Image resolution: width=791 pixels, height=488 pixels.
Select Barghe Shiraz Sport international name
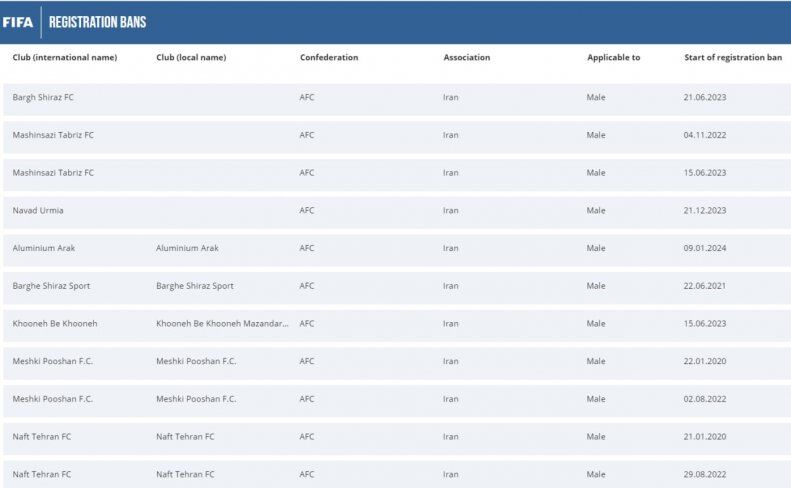coord(51,286)
